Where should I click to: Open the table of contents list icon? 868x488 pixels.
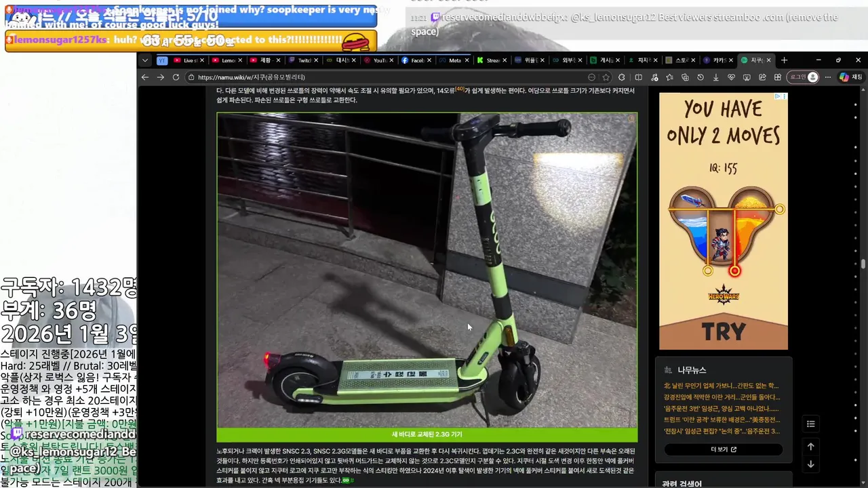tap(810, 424)
